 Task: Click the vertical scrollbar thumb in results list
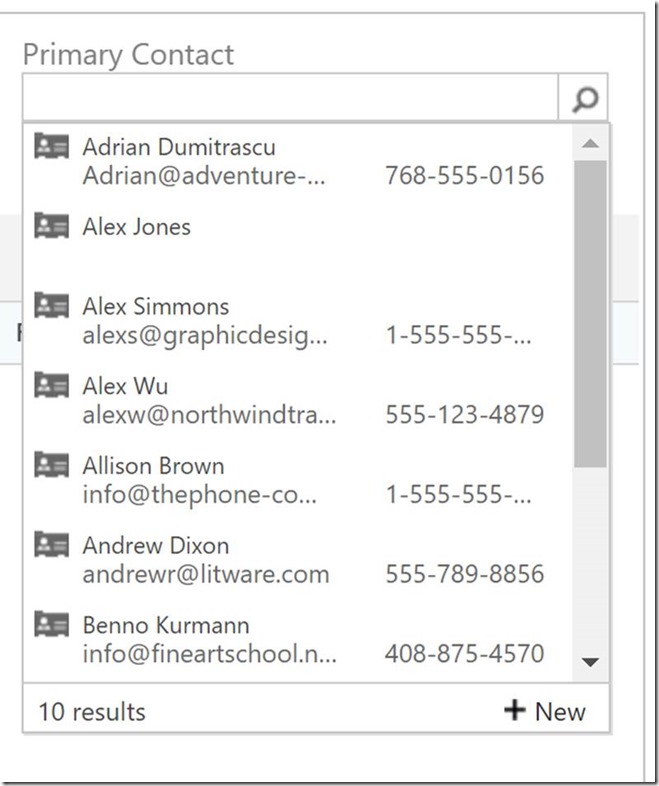[590, 312]
